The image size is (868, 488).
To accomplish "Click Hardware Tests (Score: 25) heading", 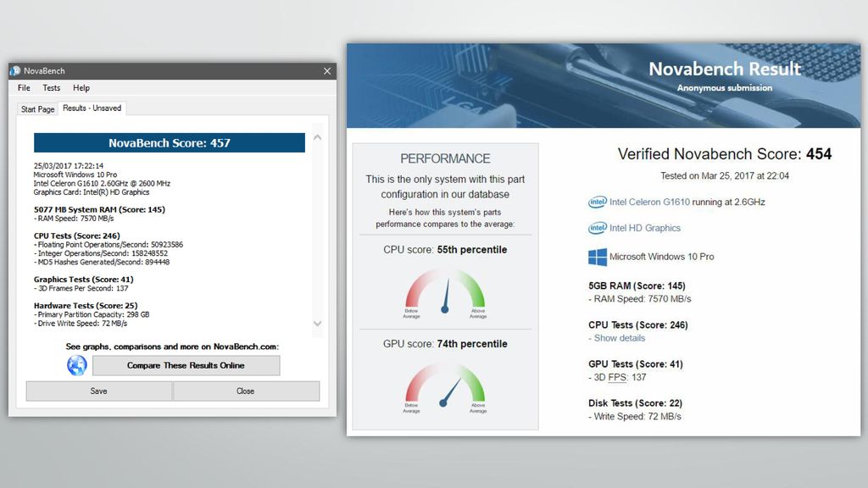I will tap(86, 305).
